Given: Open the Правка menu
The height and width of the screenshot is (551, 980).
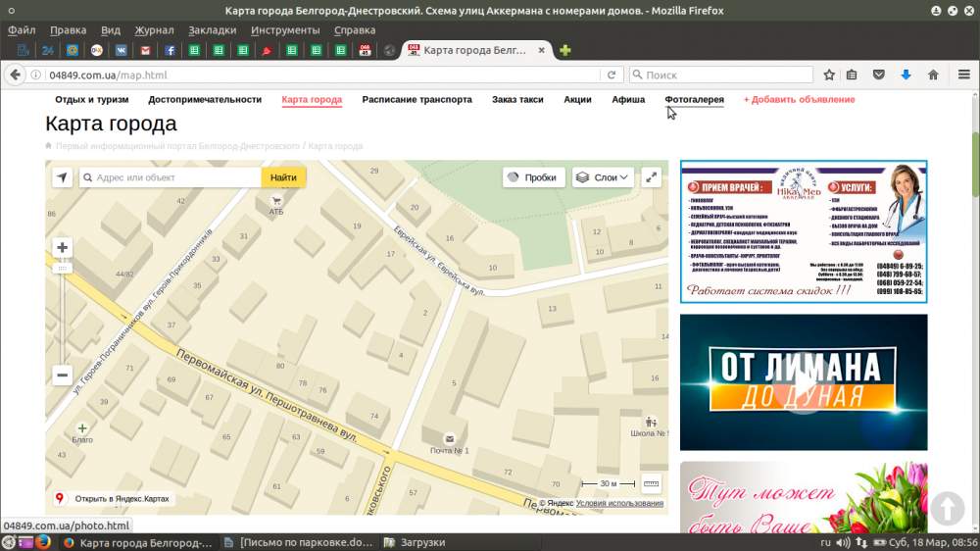Looking at the screenshot, I should [69, 30].
